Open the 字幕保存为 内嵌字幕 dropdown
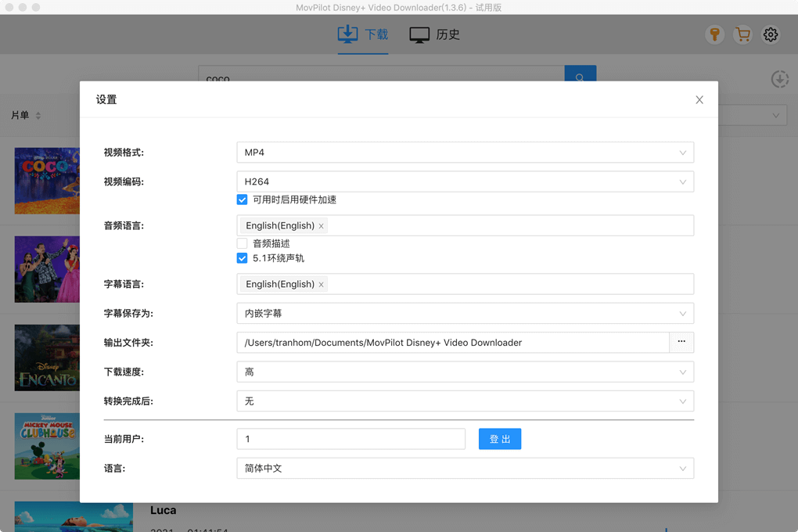This screenshot has height=532, width=798. coord(465,313)
